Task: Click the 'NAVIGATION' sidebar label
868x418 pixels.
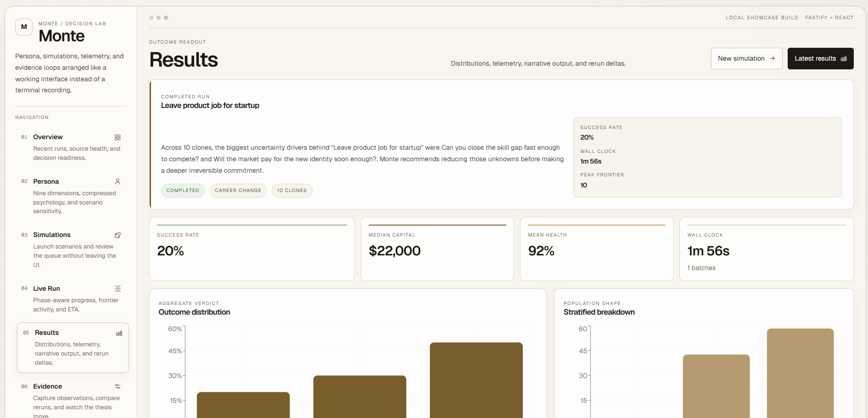Action: [x=32, y=118]
